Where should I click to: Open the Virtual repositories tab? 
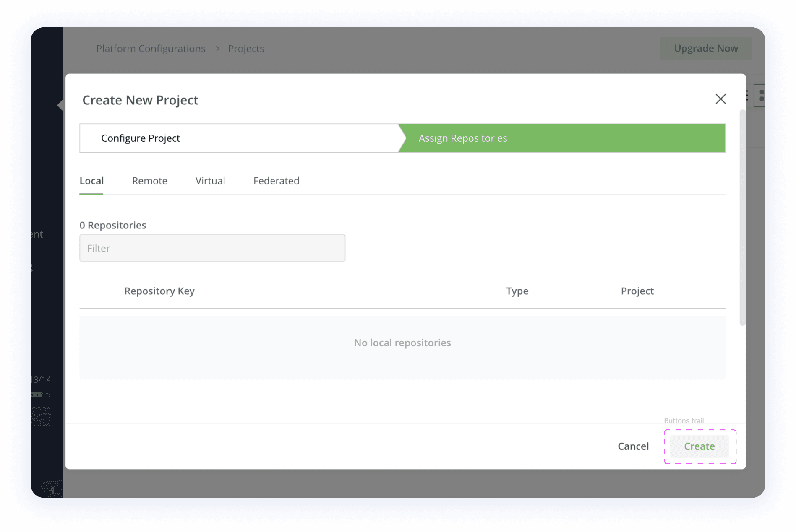(x=210, y=181)
